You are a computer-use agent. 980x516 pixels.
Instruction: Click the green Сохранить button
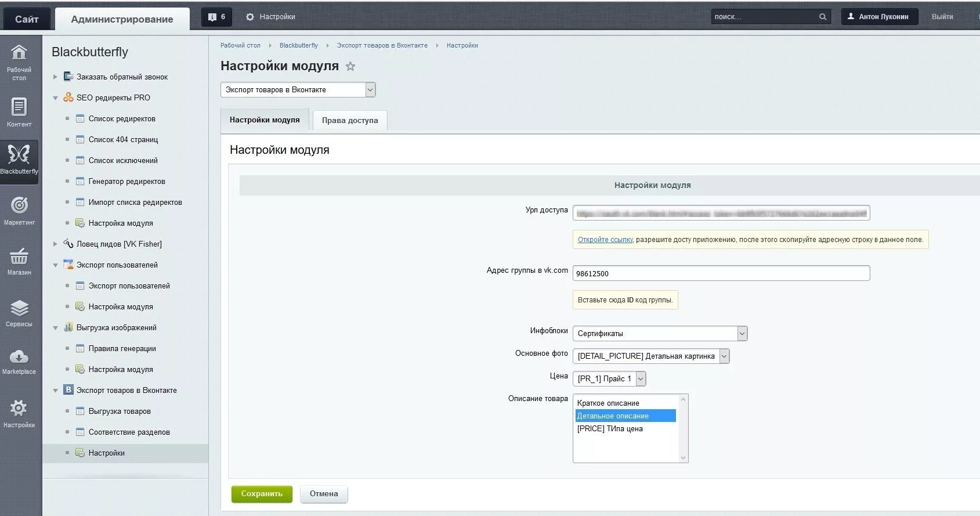(262, 494)
